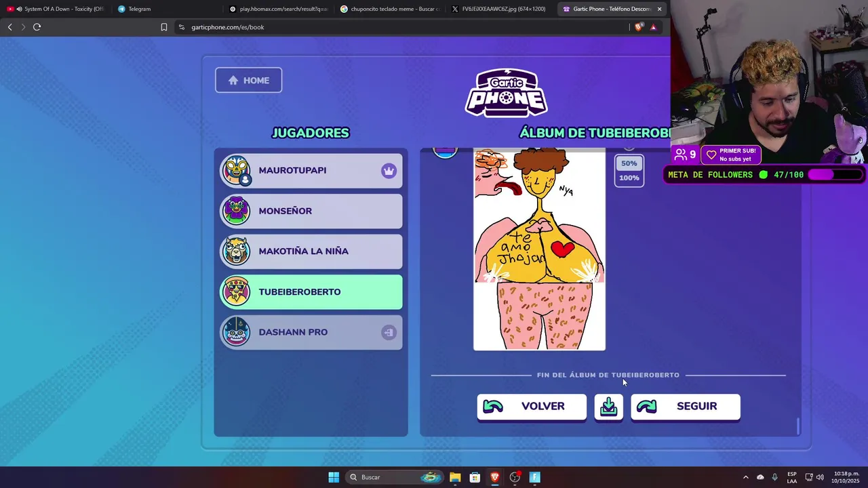Click the album panel scrollbar
This screenshot has width=868, height=488.
point(798,426)
